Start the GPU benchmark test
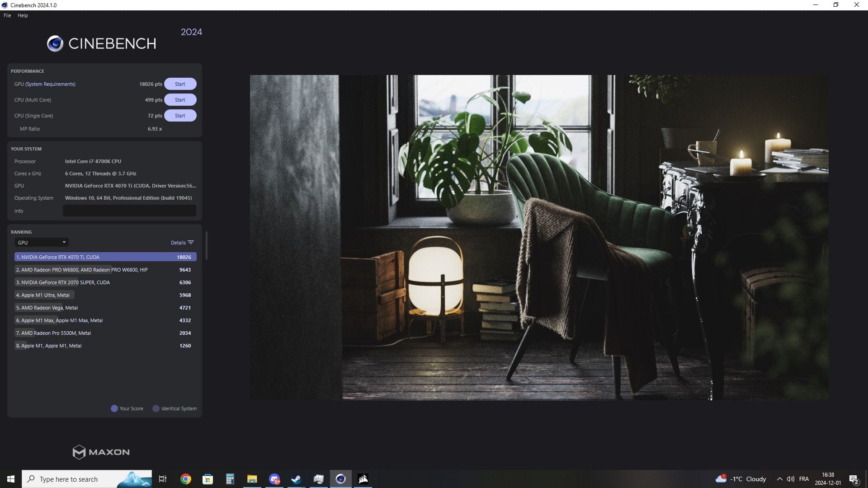 180,84
